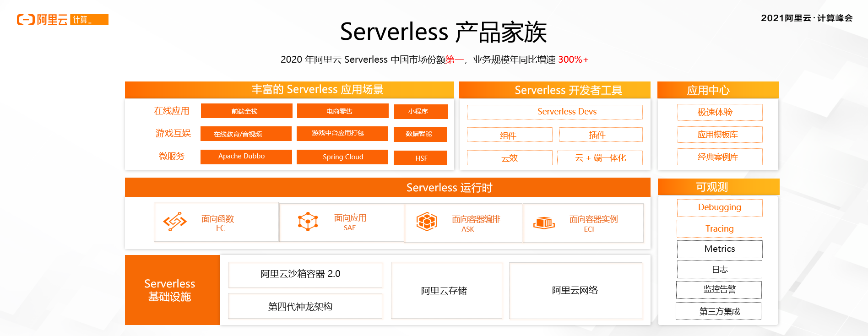The image size is (868, 336).
Task: Click the Alibaba Cloud logo
Action: [x=42, y=20]
